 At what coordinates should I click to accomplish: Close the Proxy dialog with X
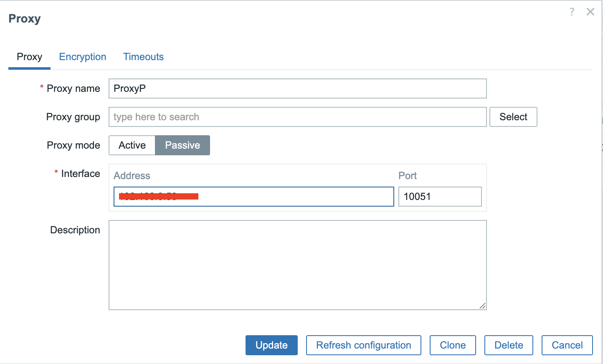pyautogui.click(x=590, y=12)
